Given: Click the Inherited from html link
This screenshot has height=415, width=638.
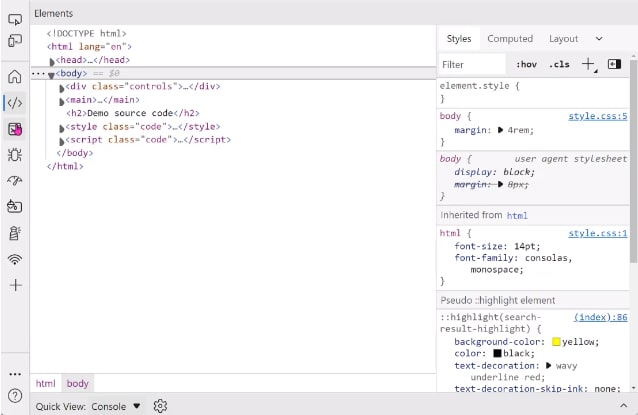Looking at the screenshot, I should [517, 216].
